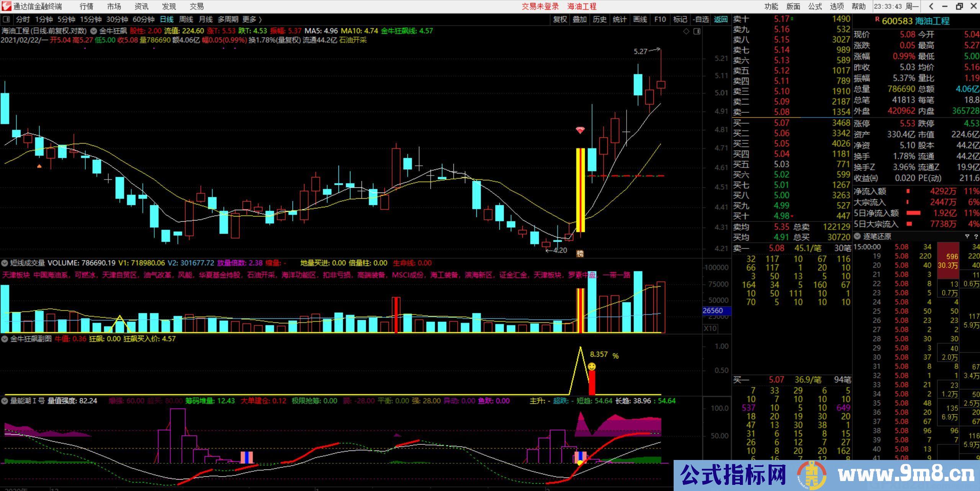Image resolution: width=980 pixels, height=491 pixels.
Task: Expand the 金牛狂飙副图 indicator dropdown
Action: tap(5, 339)
